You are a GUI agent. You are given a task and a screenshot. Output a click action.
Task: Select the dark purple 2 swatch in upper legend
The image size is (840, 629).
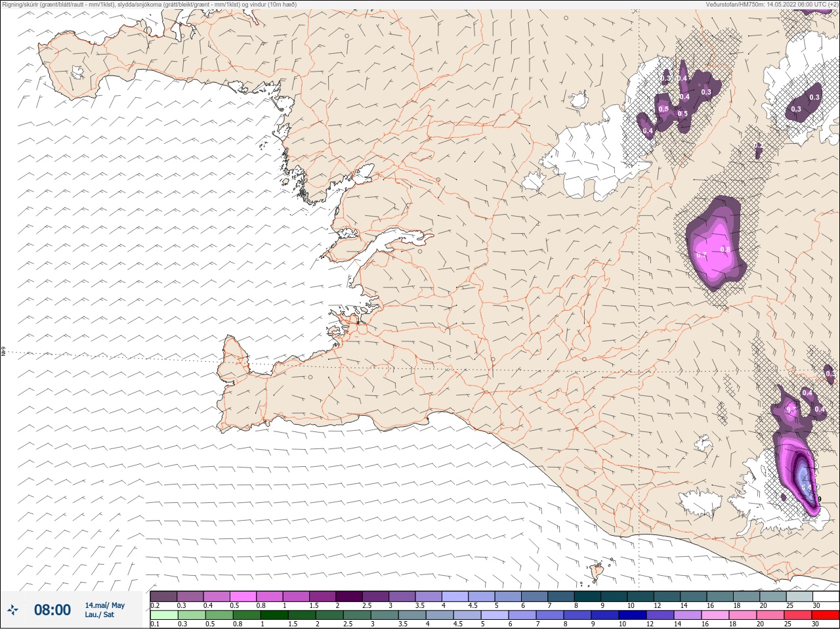350,596
